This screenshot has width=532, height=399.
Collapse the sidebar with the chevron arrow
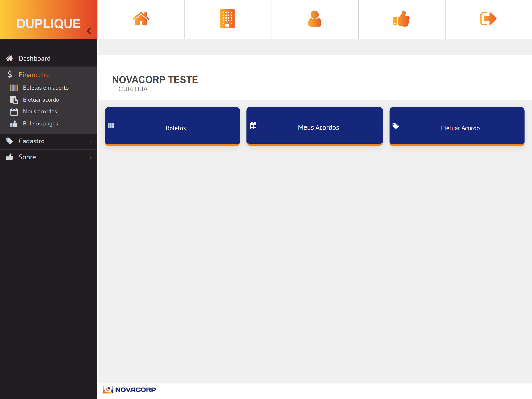click(x=89, y=31)
